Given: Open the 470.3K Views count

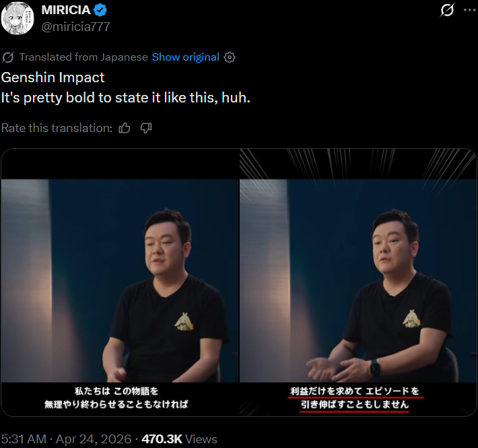Looking at the screenshot, I should tap(179, 439).
